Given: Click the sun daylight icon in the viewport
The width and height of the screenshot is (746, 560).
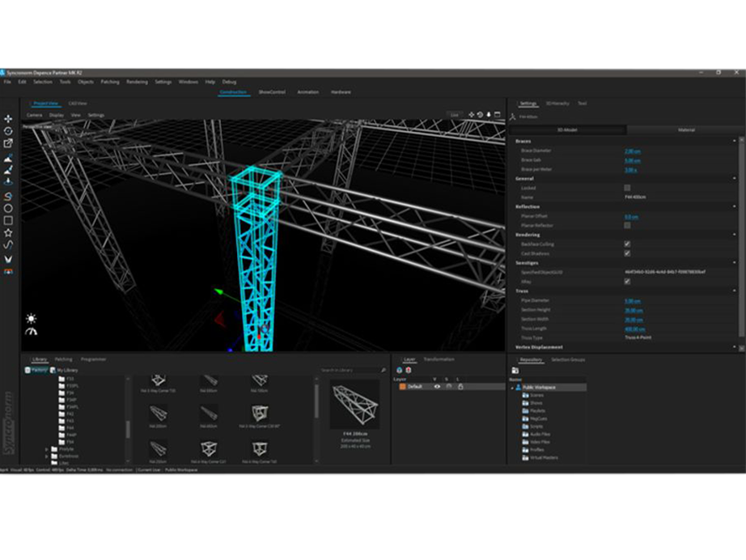Looking at the screenshot, I should pos(30,317).
